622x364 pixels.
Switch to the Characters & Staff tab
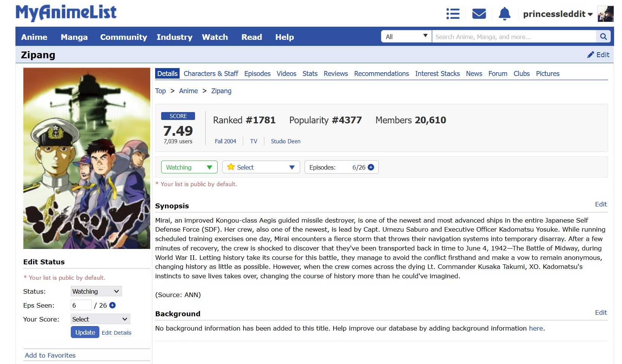coord(211,74)
